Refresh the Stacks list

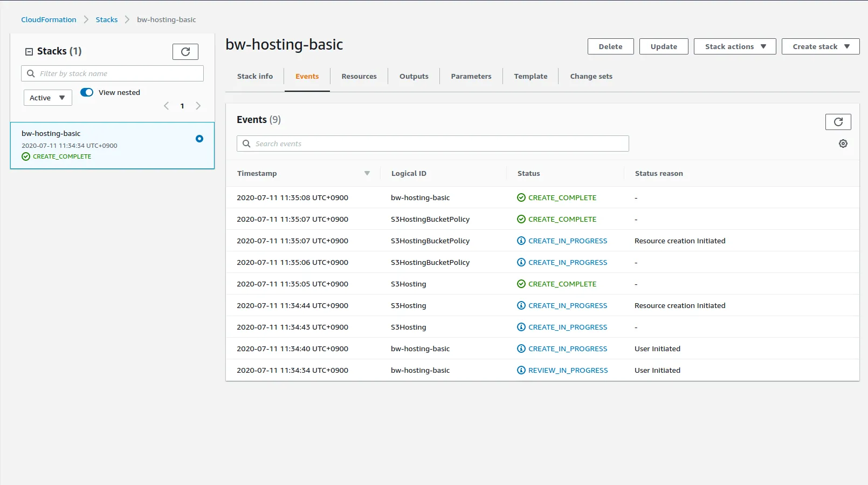(x=185, y=52)
